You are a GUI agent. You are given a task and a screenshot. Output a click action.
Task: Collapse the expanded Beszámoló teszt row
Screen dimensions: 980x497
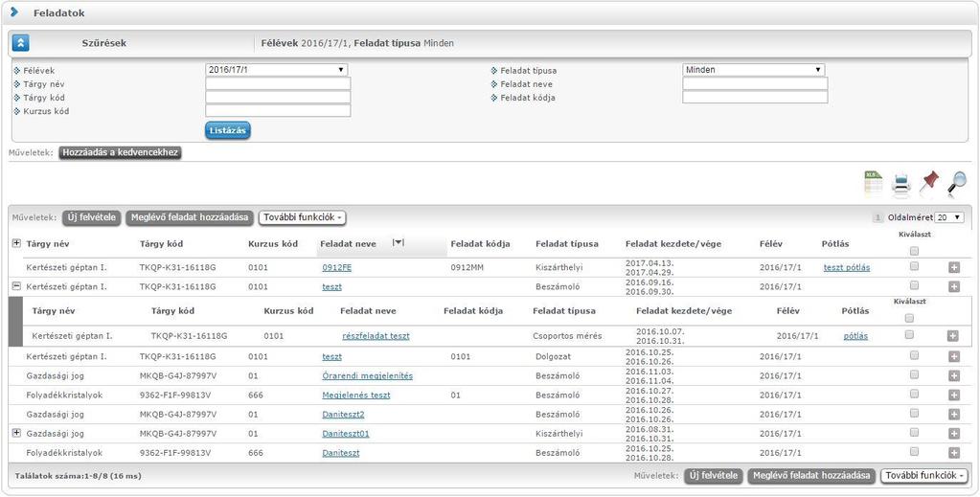point(17,286)
